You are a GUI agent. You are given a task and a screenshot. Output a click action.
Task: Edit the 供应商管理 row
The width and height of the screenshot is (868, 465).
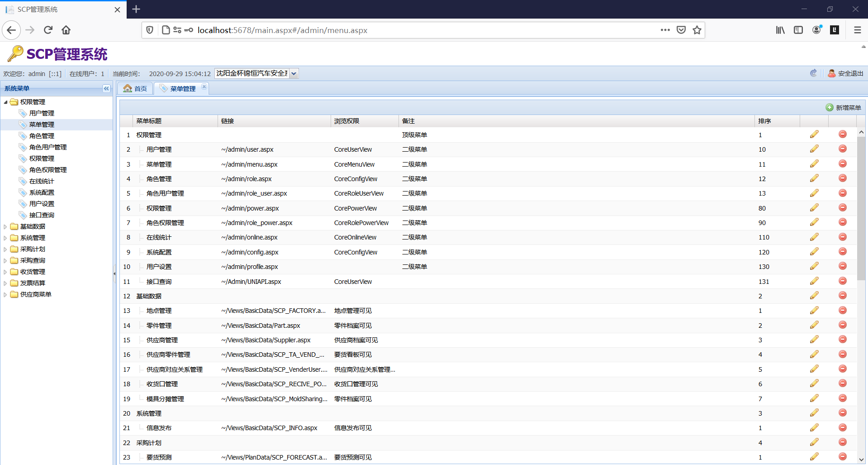814,340
